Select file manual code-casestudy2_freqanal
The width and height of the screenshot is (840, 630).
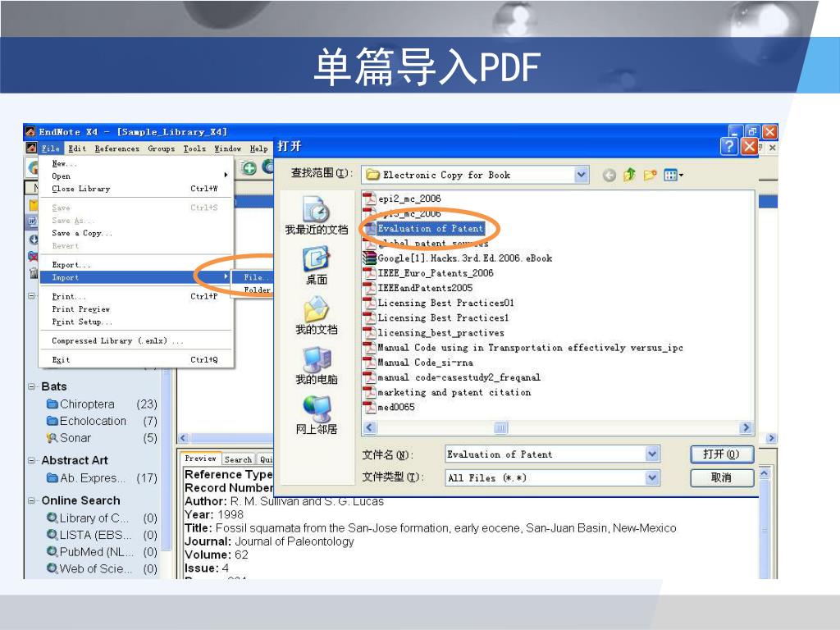(452, 377)
